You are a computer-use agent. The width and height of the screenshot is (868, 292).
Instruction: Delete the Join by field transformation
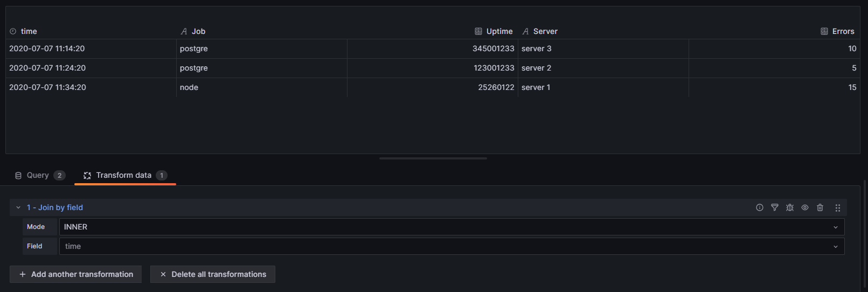click(x=820, y=207)
